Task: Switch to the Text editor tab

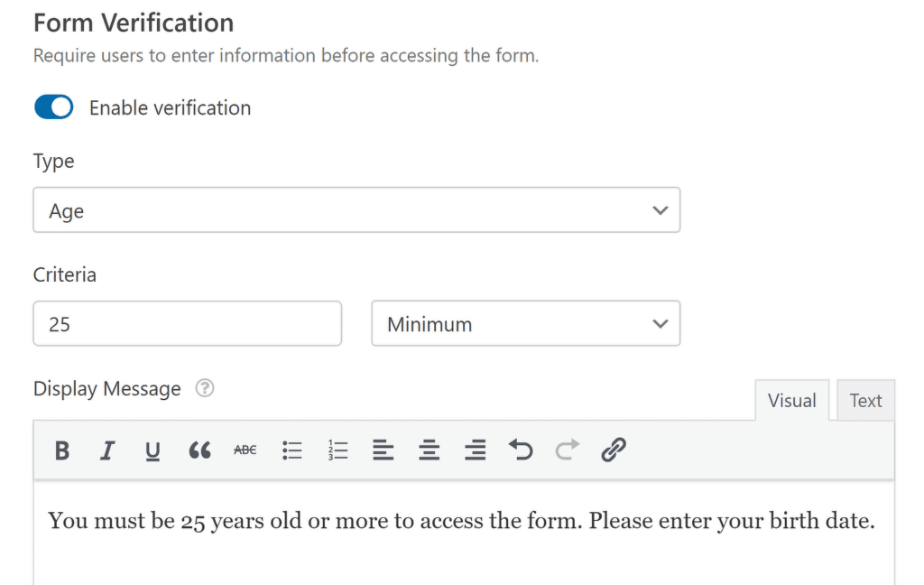Action: pos(865,401)
